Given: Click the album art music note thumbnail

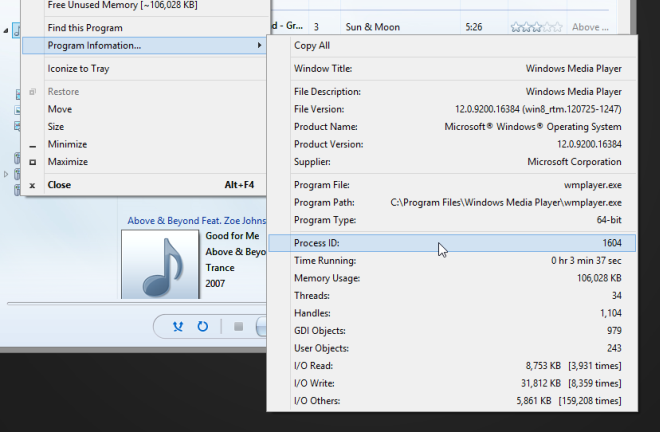Looking at the screenshot, I should click(160, 264).
